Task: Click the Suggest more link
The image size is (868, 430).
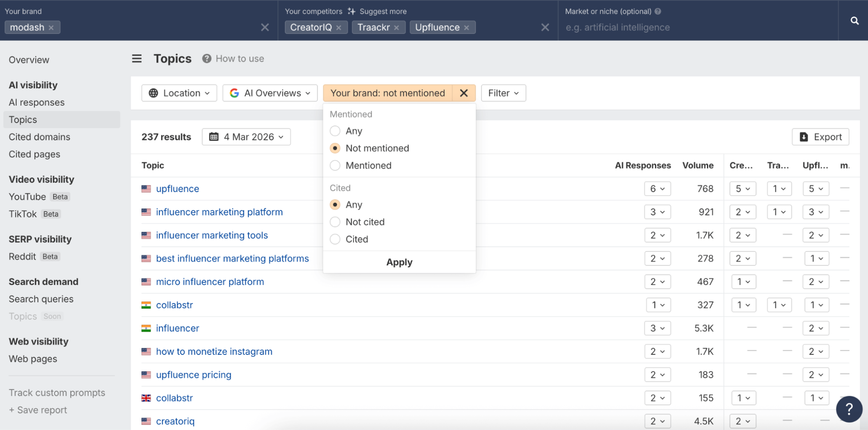Action: 383,11
